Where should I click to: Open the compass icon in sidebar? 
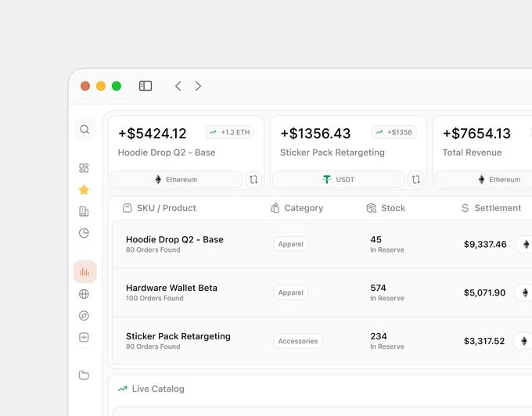tap(84, 316)
